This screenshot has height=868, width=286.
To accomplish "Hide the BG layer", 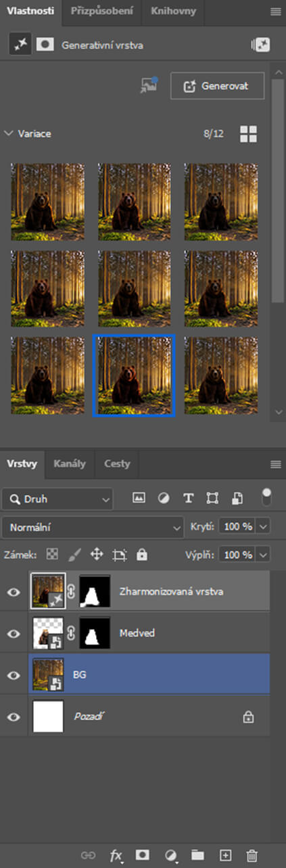I will [x=14, y=675].
